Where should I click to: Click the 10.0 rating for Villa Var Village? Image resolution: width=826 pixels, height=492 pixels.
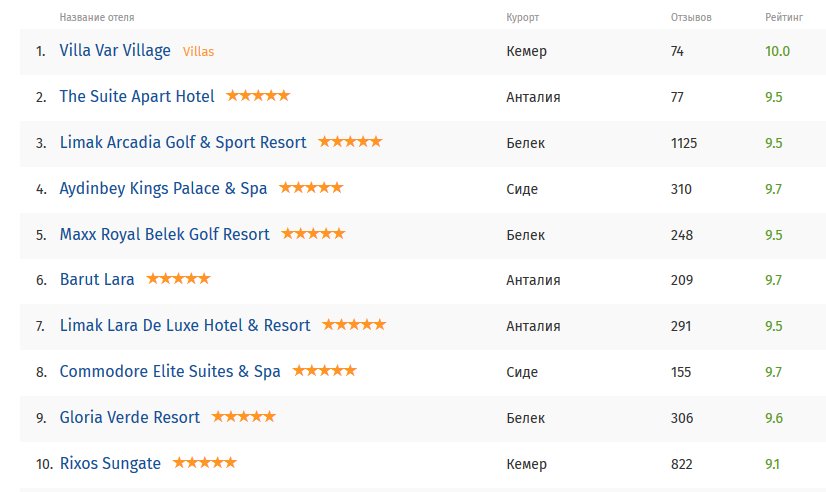tap(777, 51)
